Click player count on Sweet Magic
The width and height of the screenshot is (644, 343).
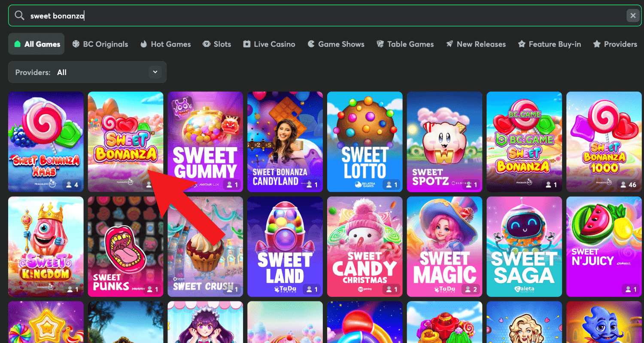pyautogui.click(x=470, y=290)
